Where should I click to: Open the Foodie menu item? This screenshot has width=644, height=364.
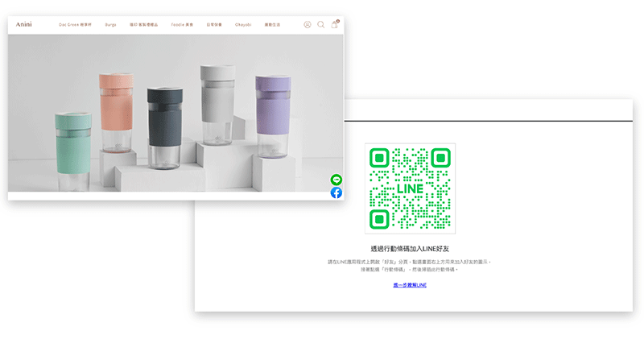pyautogui.click(x=182, y=25)
